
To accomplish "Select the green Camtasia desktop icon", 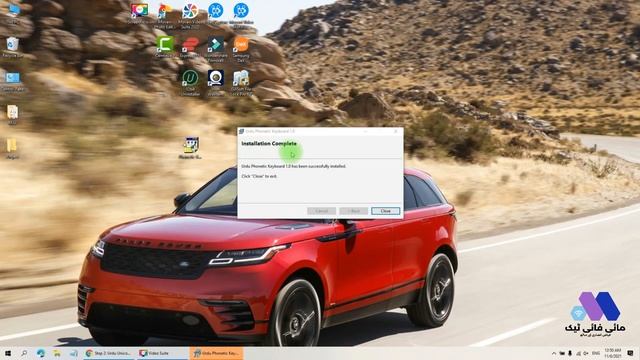I will pyautogui.click(x=165, y=47).
